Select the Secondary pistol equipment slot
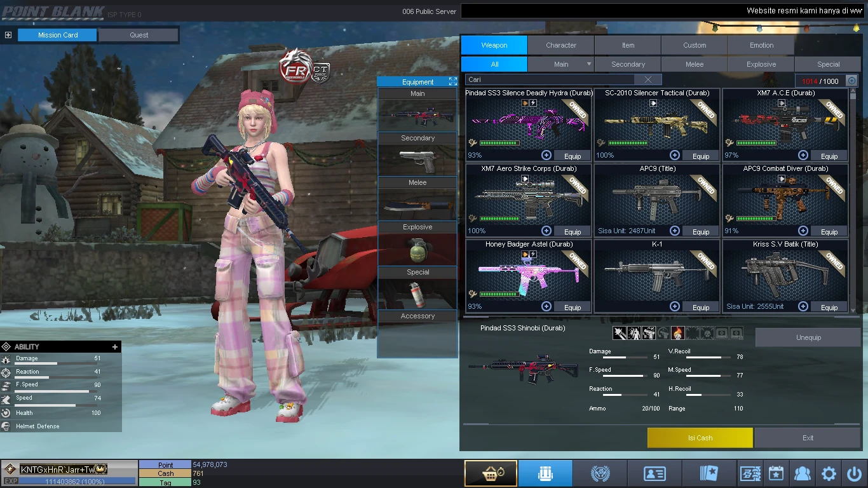 417,160
